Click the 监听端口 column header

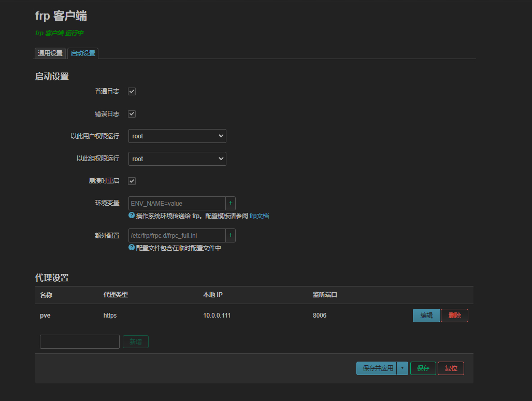coord(325,295)
